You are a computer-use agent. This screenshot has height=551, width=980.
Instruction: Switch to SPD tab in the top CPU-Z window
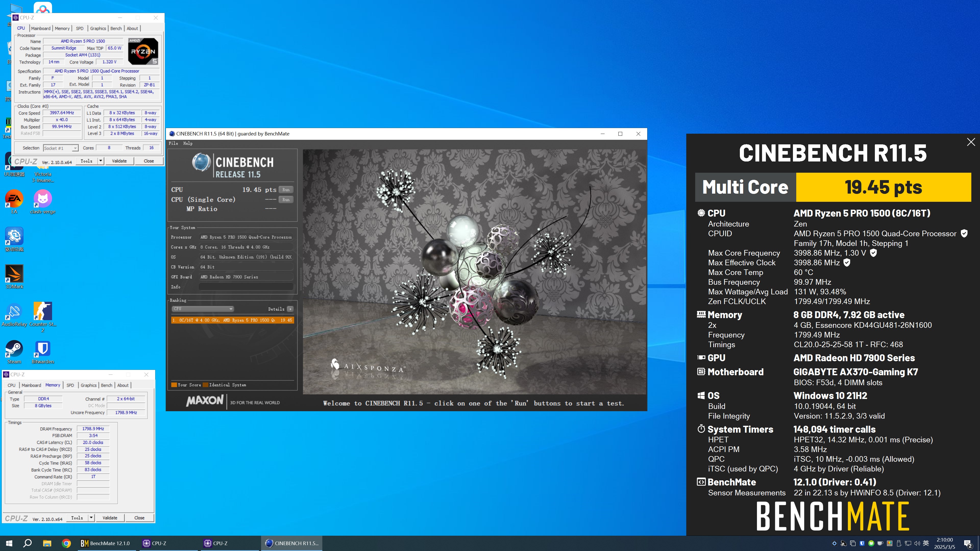coord(80,29)
